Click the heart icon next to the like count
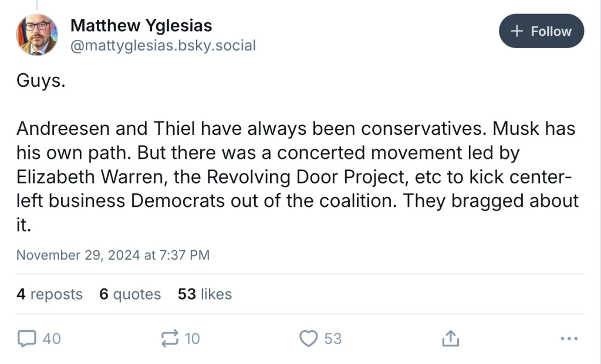 308,338
